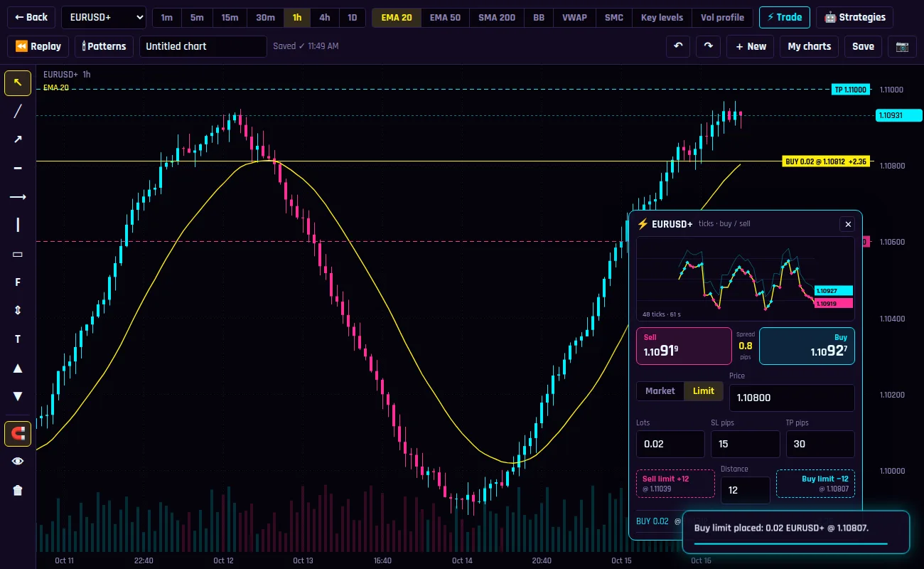Select the price range measure tool
924x569 pixels.
point(18,311)
